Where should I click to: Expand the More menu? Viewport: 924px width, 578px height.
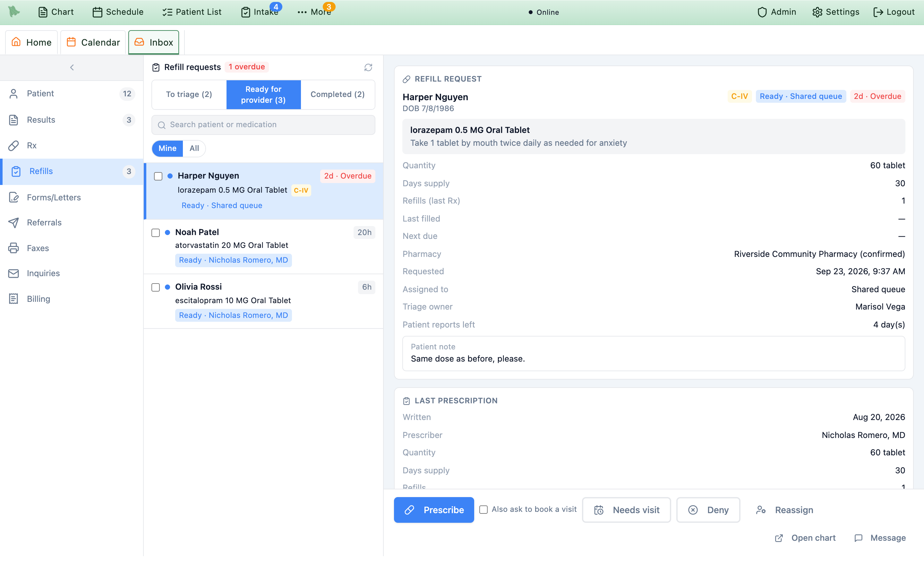click(x=315, y=12)
